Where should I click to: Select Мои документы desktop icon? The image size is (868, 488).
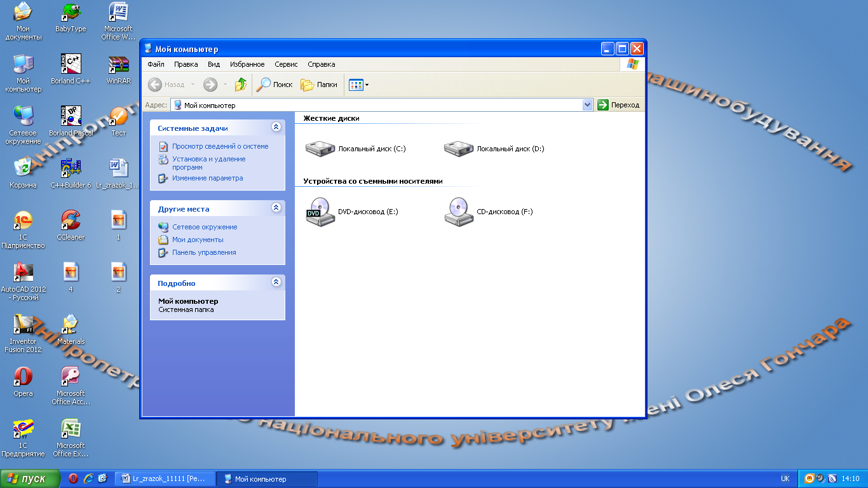click(24, 22)
